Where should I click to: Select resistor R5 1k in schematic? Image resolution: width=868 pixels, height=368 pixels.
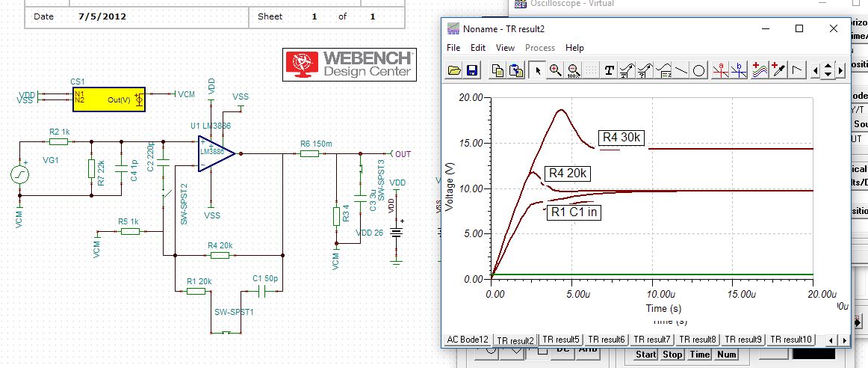[x=130, y=231]
